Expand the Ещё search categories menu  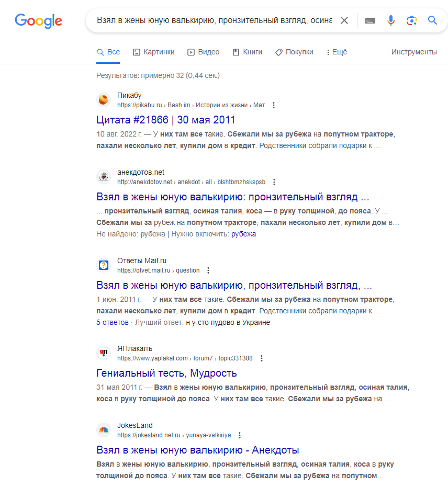(336, 52)
